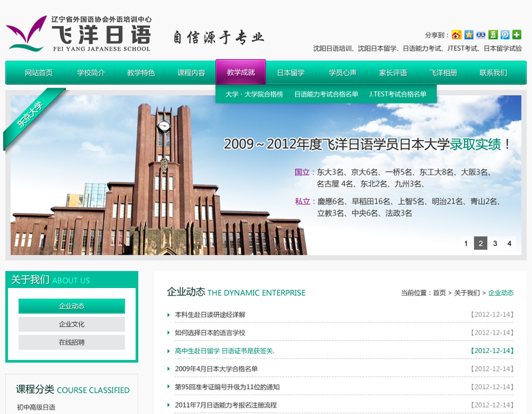Viewport: 532px width, 414px height.
Task: Click breadcrumb 首页 link
Action: [x=439, y=293]
